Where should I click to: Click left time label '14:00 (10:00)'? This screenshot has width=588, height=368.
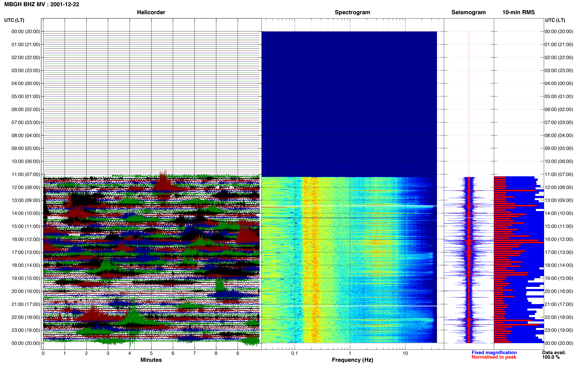pos(26,213)
